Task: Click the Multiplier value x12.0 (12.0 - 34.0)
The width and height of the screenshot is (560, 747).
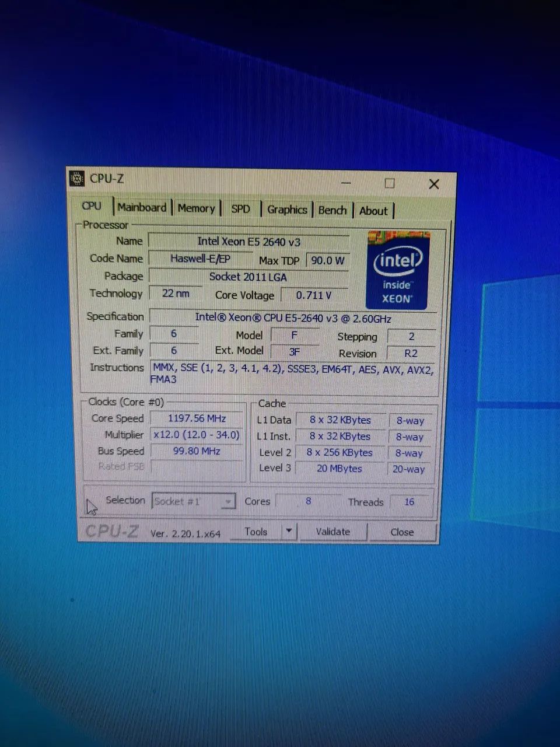Action: click(x=197, y=435)
